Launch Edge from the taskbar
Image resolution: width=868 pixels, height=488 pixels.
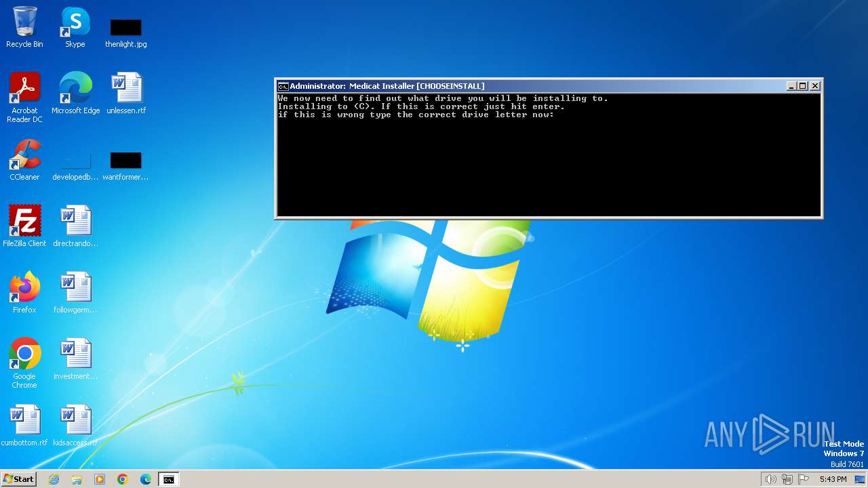tap(146, 479)
